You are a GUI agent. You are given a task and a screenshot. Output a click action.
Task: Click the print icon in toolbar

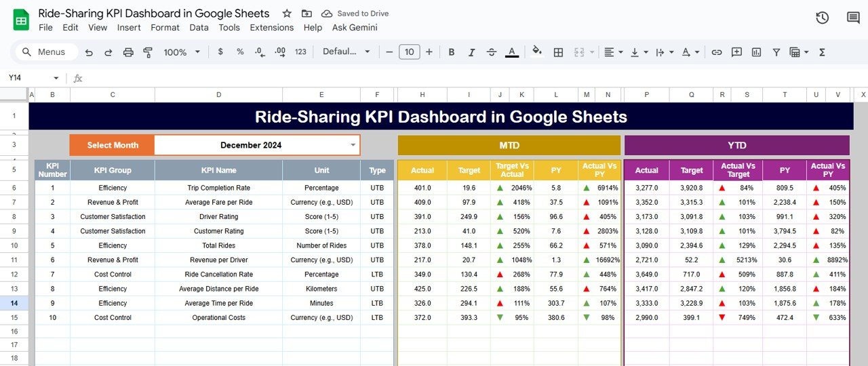point(128,52)
